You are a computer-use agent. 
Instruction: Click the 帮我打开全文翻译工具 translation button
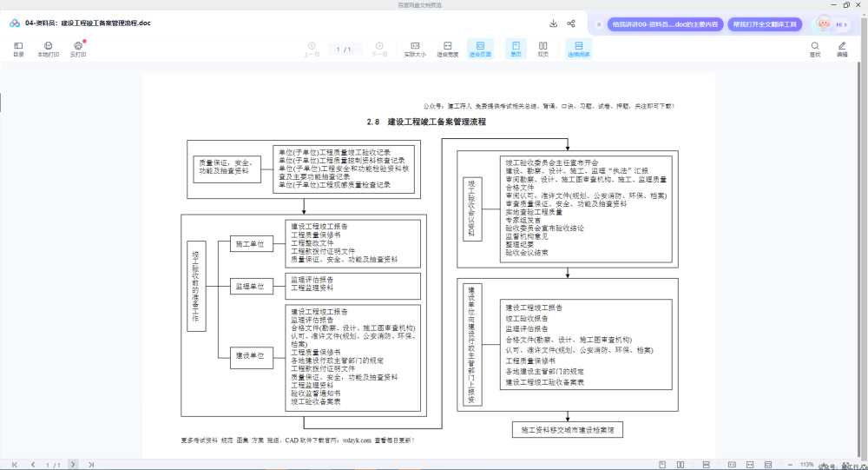765,24
